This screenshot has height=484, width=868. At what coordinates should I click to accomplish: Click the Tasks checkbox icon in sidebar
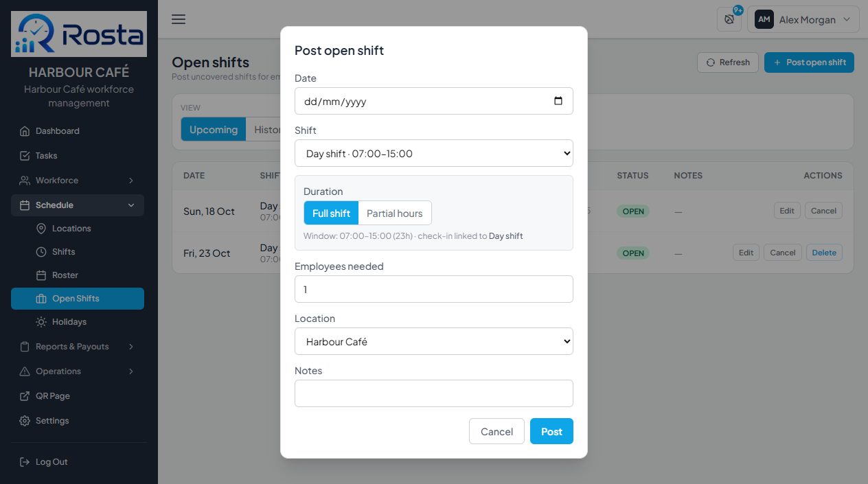click(x=25, y=156)
